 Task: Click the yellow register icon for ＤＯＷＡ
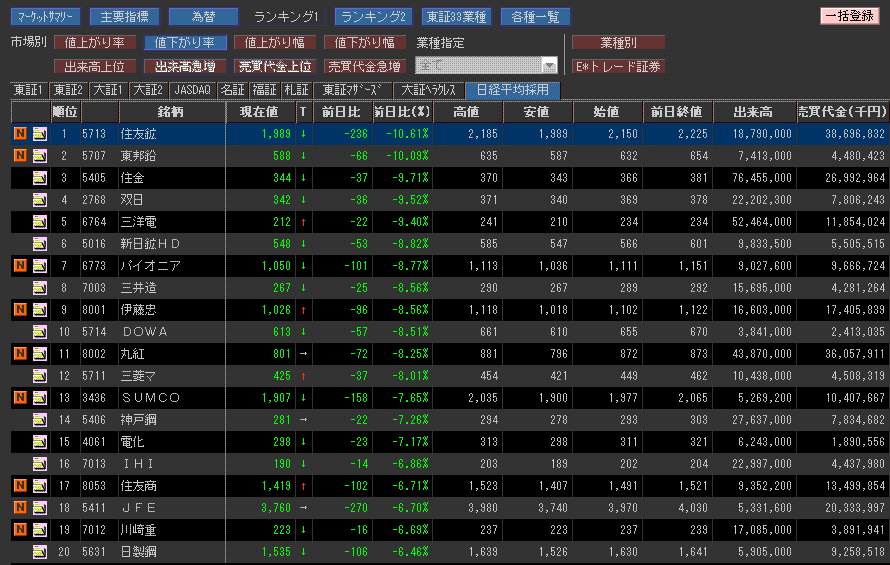pos(40,331)
